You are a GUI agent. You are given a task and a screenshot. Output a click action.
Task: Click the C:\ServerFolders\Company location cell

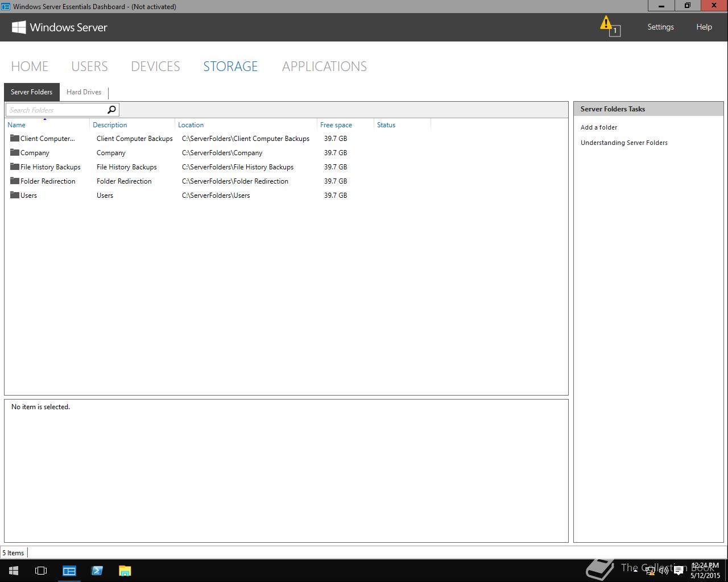[222, 153]
